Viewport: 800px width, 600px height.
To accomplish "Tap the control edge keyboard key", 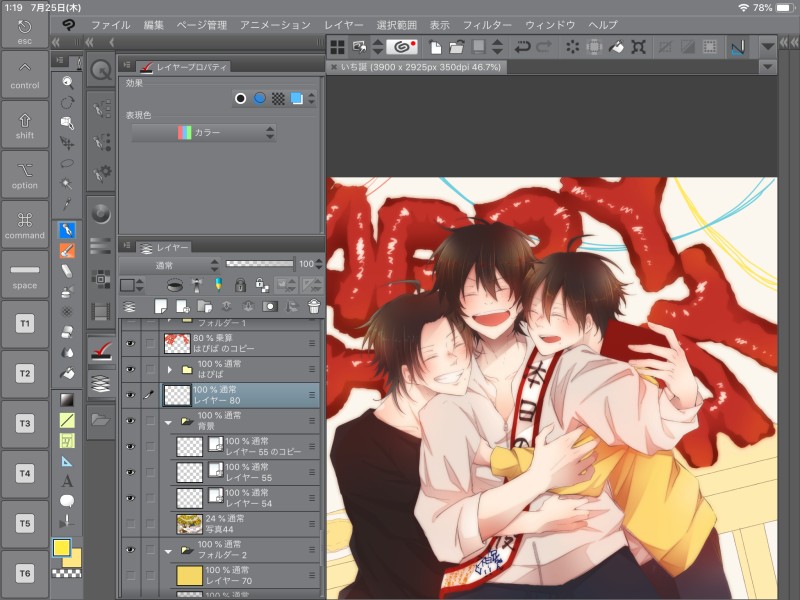I will coord(24,74).
